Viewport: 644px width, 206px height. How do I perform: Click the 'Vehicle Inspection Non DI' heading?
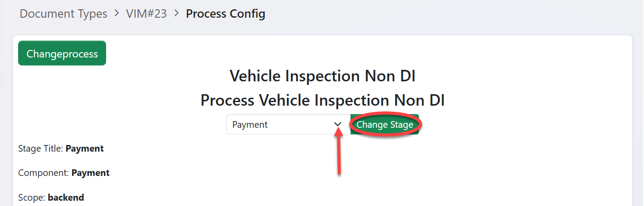click(322, 76)
